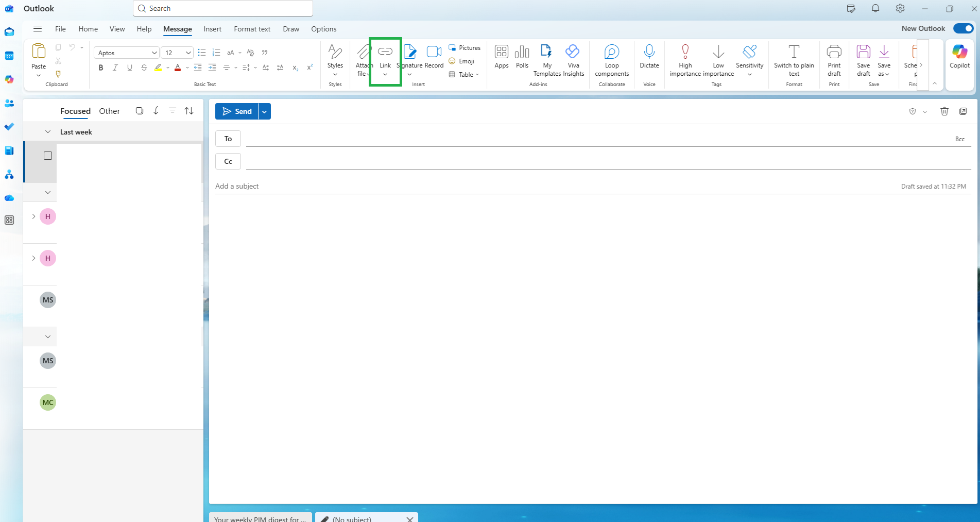
Task: Apply numbered list formatting
Action: [216, 53]
